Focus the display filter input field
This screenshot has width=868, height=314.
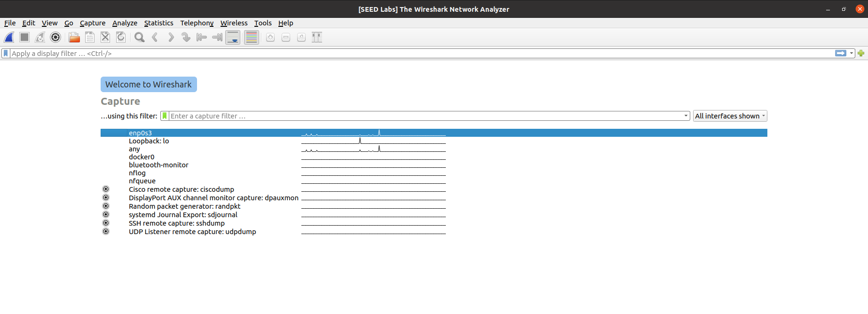click(x=422, y=54)
